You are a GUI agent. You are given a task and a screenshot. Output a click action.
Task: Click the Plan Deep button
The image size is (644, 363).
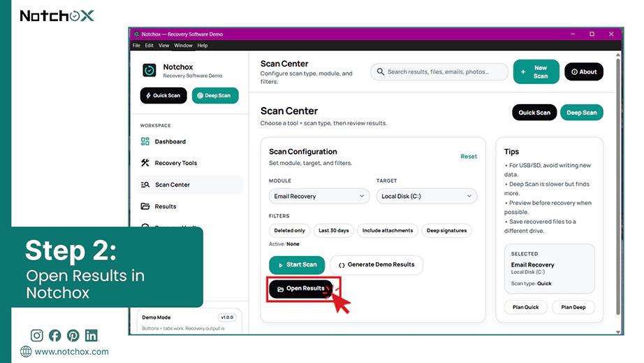coord(573,307)
